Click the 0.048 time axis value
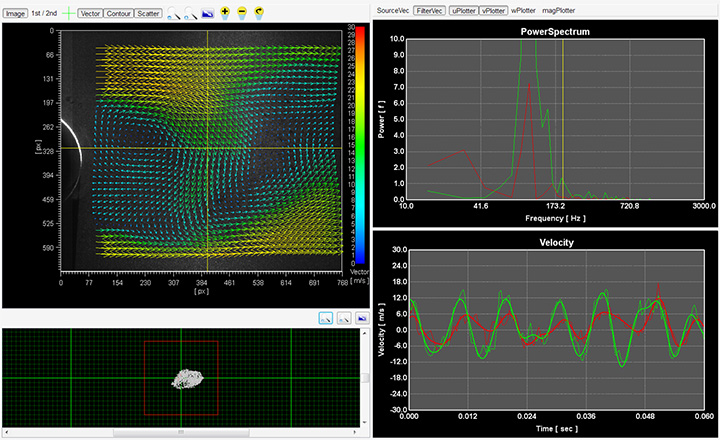This screenshot has height=440, width=720. pos(645,416)
